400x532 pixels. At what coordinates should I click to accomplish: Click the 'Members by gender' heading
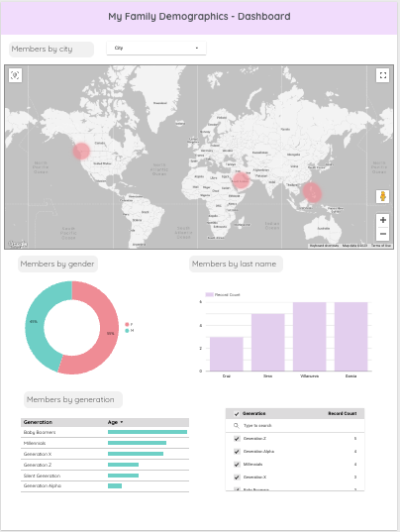[x=57, y=264]
